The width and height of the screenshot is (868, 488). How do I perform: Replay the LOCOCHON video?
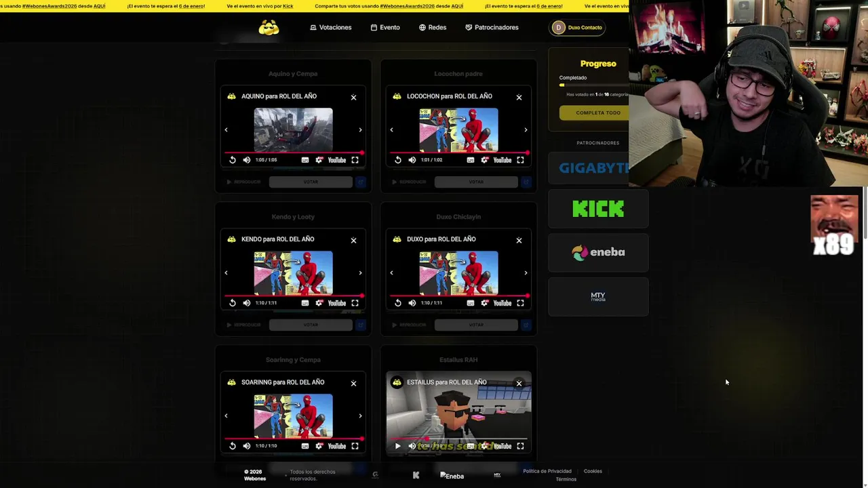tap(398, 160)
